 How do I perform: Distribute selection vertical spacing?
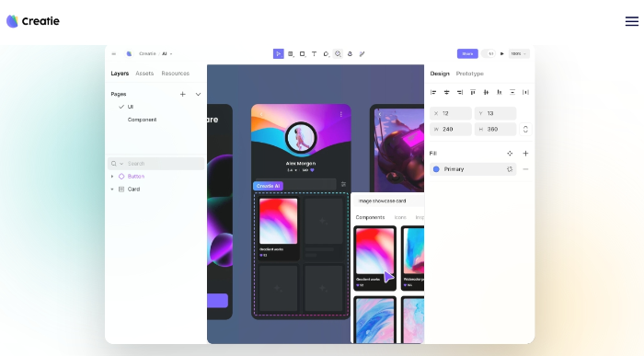[x=512, y=92]
